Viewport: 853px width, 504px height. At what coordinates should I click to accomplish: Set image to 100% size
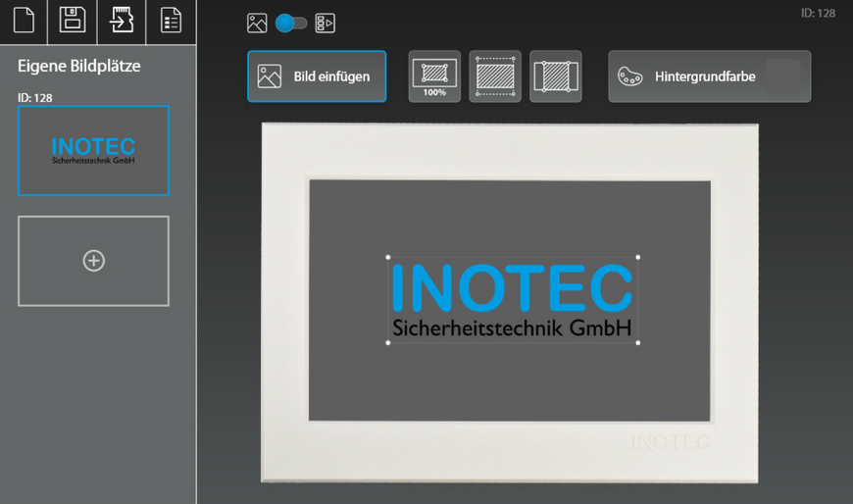point(434,76)
